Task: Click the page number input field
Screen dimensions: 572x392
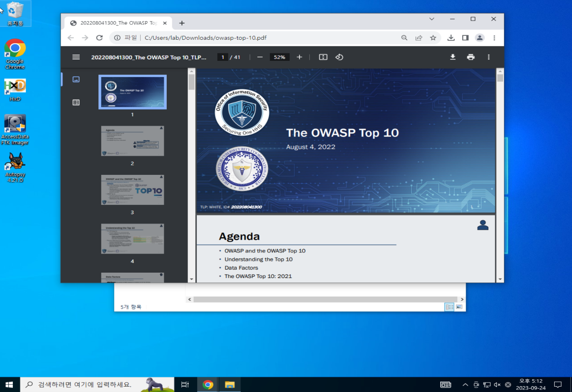Action: (222, 57)
